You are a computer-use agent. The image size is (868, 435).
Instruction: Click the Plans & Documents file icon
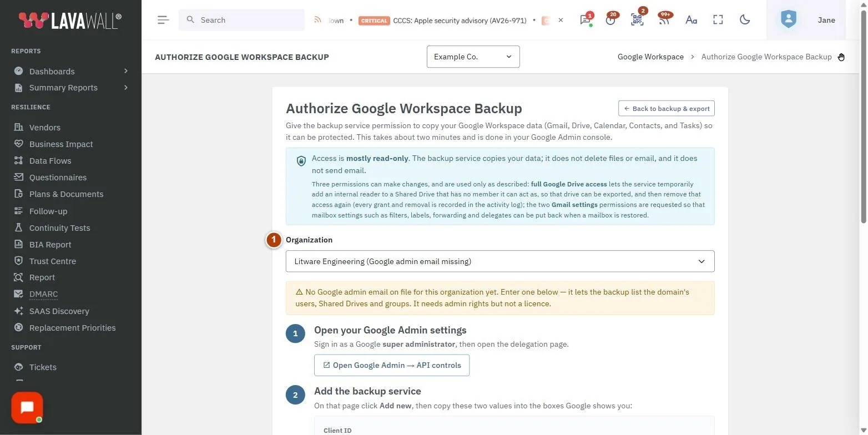click(19, 194)
